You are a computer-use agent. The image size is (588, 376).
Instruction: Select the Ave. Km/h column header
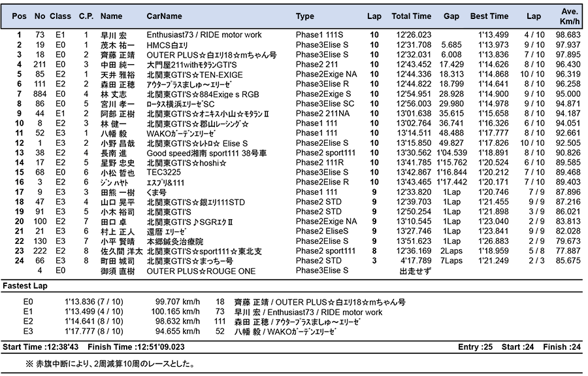pos(569,16)
